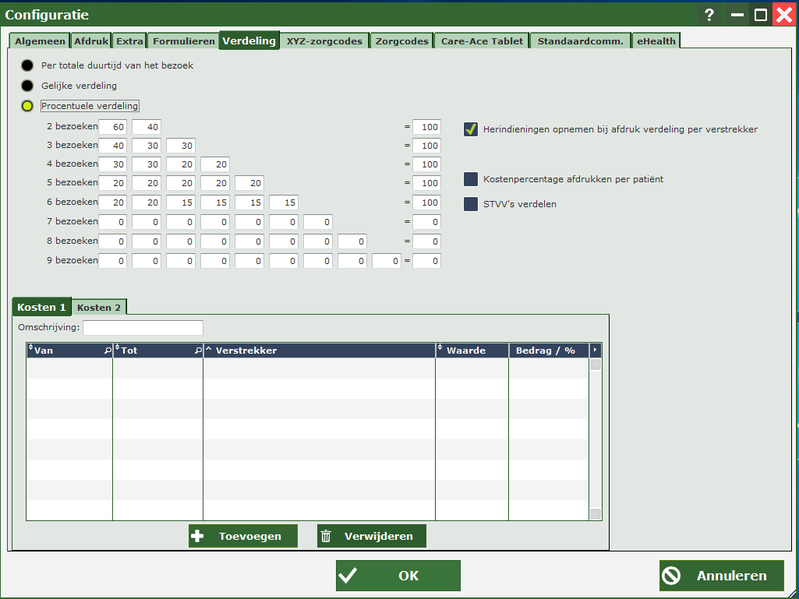The image size is (799, 599).
Task: Select the 'Gelijke verdeling' radio button
Action: pyautogui.click(x=28, y=85)
